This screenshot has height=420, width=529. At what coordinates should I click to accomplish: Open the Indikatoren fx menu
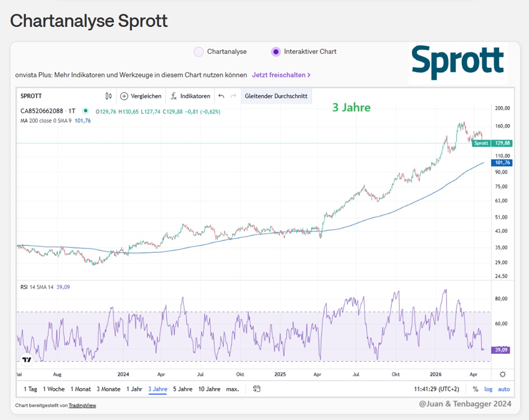point(191,96)
